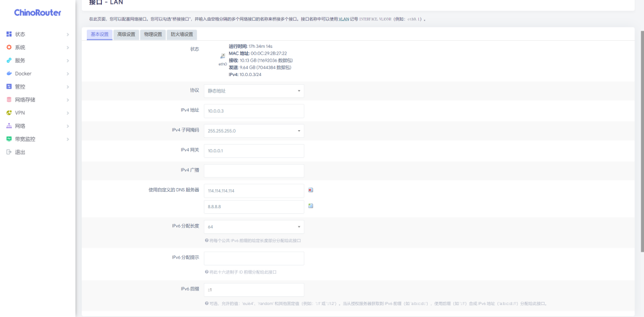
Task: Click the VPN sidebar icon
Action: 9,113
